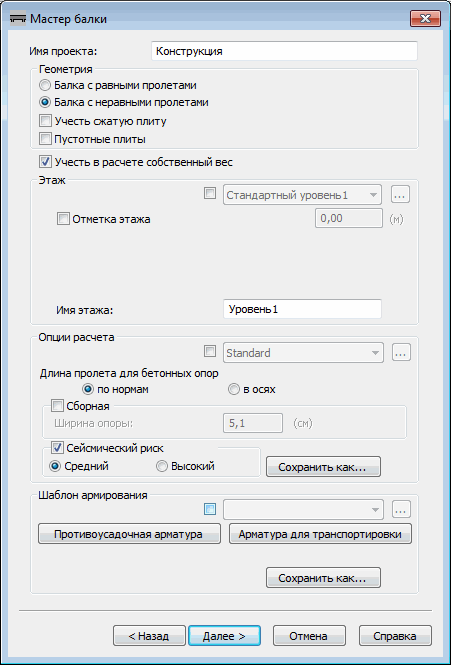This screenshot has height=665, width=451.
Task: Check the Пустотные плиты option
Action: point(92,139)
